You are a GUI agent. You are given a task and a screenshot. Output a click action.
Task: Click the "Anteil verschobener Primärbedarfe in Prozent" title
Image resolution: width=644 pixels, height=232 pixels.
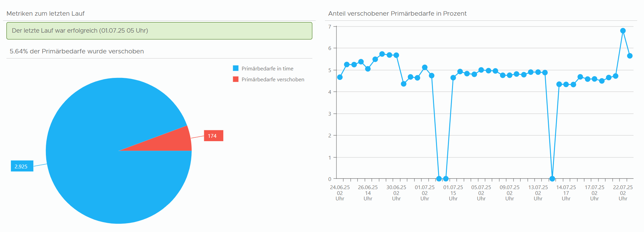(x=397, y=14)
